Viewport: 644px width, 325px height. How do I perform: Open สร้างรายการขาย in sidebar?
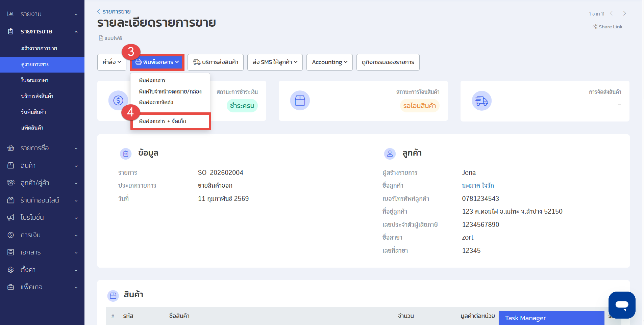[x=39, y=48]
